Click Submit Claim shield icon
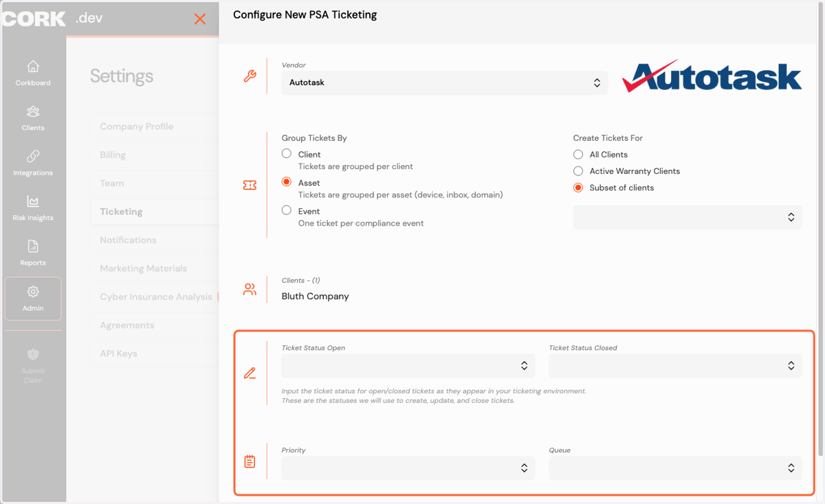This screenshot has width=825, height=504. tap(33, 354)
